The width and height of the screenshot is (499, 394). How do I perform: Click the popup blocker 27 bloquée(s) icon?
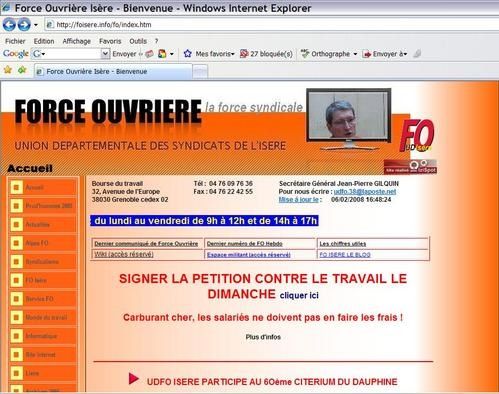click(x=244, y=54)
